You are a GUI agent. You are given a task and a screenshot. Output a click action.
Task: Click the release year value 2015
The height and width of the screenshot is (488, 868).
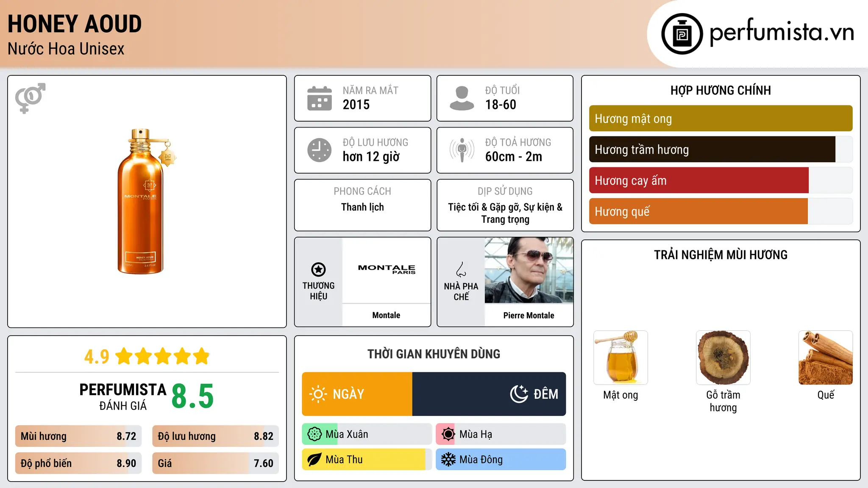(x=356, y=105)
